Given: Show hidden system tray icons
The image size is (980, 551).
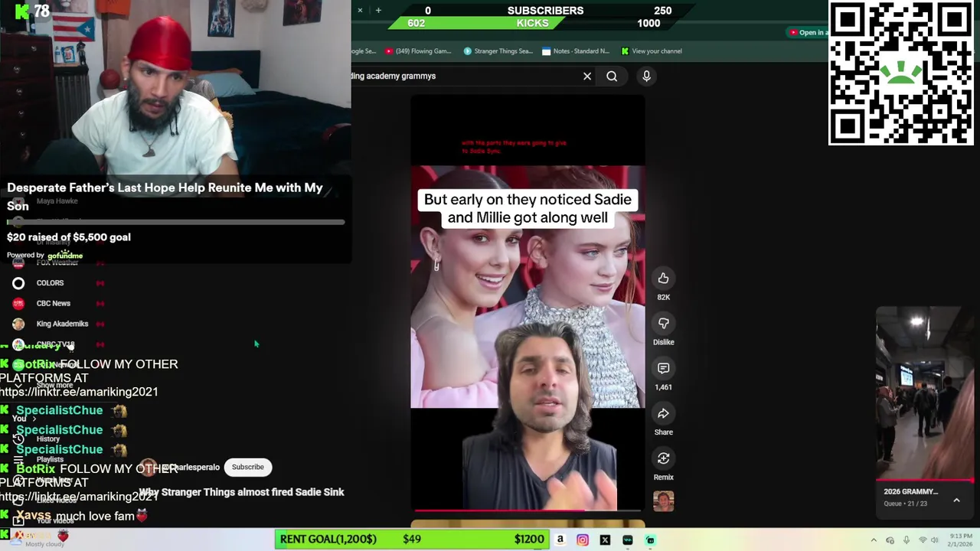Looking at the screenshot, I should coord(874,540).
